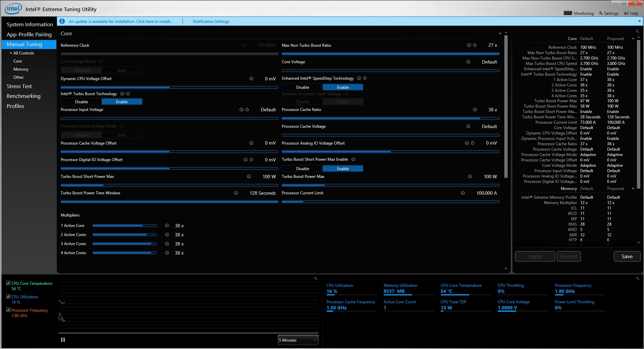Select Other under Manual Tuning
The image size is (644, 349).
click(x=18, y=77)
